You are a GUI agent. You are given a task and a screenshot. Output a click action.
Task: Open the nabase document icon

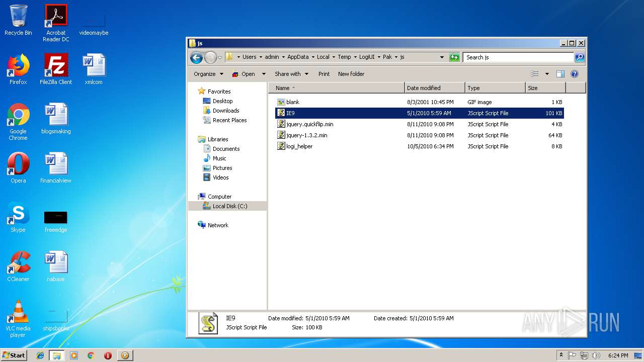(x=56, y=266)
